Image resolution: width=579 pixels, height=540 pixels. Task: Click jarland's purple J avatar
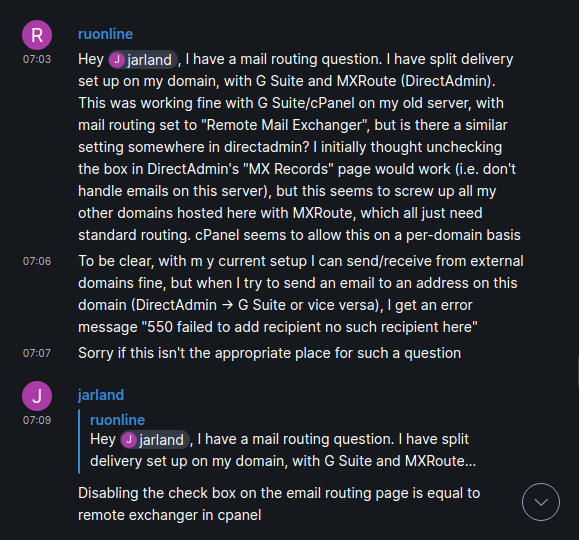pos(37,396)
